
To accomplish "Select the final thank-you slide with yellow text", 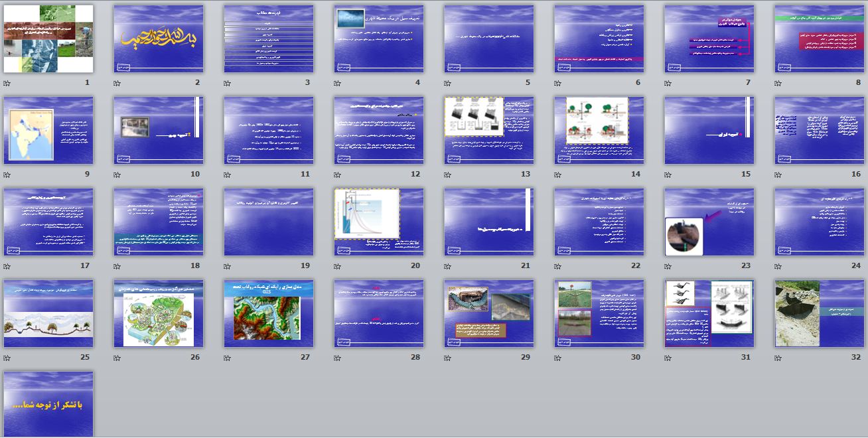I will coord(48,404).
